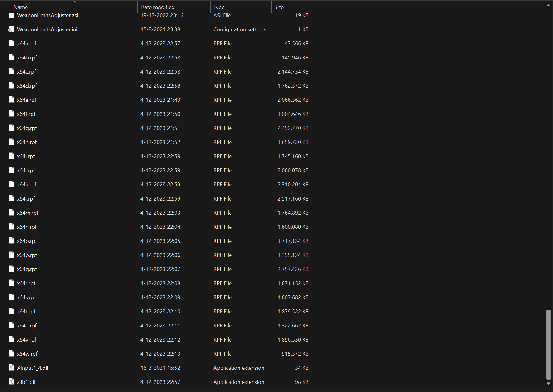Click the 47.566 KB size value
Viewport: 553px width, 392px height.
tap(296, 43)
